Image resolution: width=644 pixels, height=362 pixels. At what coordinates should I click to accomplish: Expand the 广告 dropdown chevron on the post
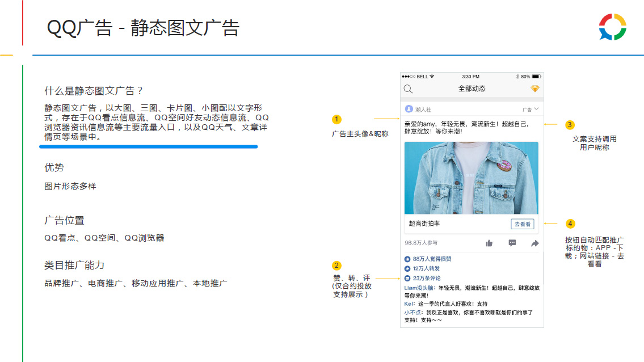pos(536,109)
